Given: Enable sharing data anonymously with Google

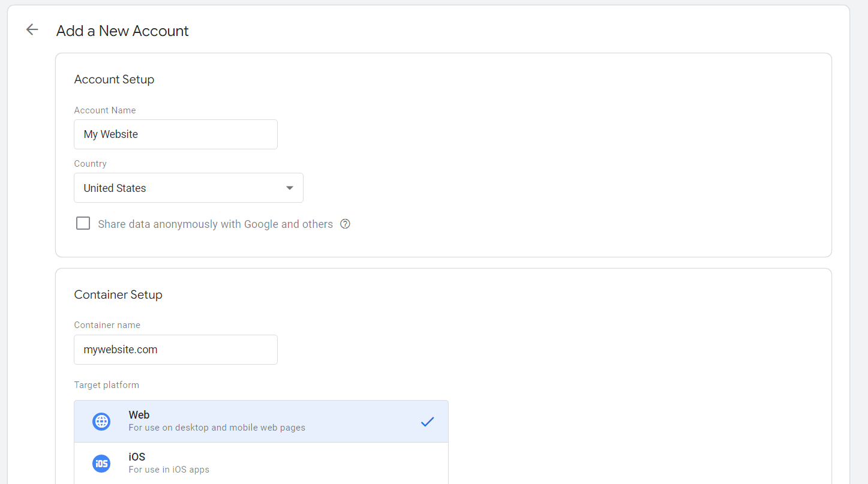Looking at the screenshot, I should (83, 223).
